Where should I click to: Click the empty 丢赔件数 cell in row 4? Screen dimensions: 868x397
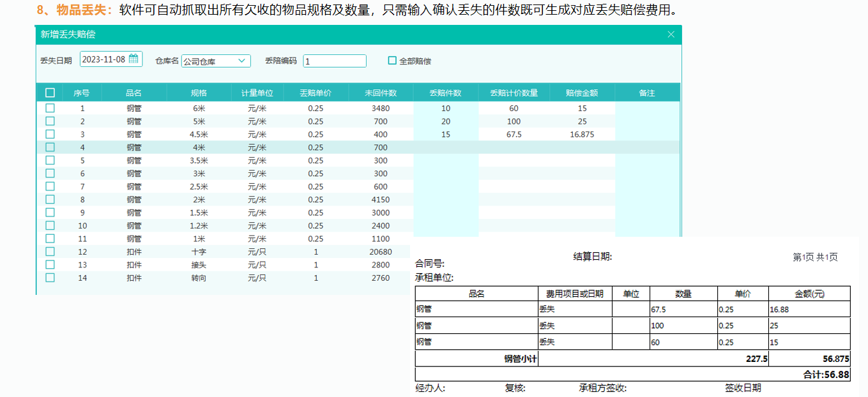click(446, 147)
